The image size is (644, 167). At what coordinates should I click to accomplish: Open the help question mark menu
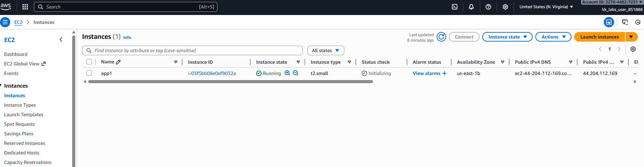point(488,7)
